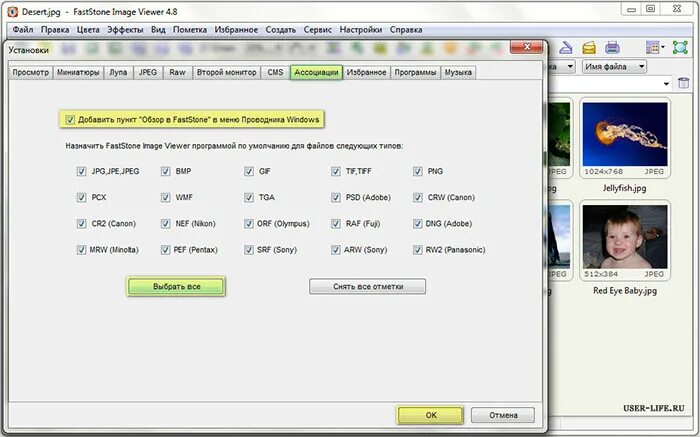Image resolution: width=700 pixels, height=437 pixels.
Task: Switch to the Raw tab
Action: pos(177,72)
